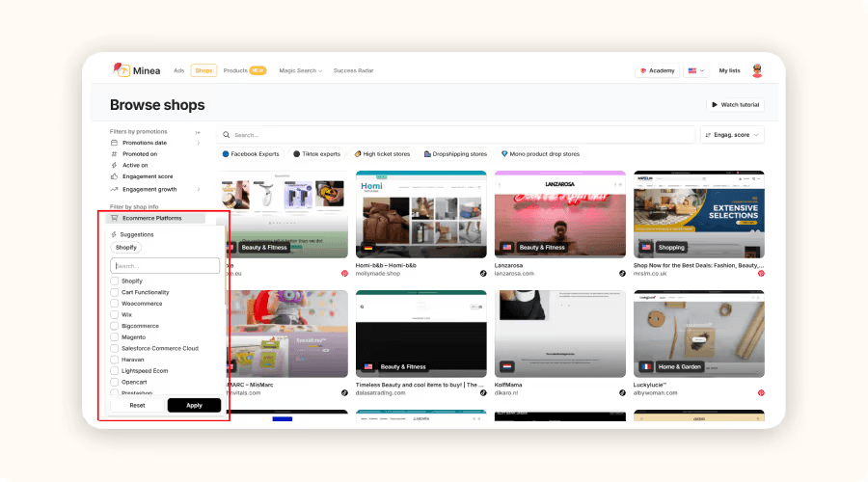868x482 pixels.
Task: Expand Engagement growth filter chevron
Action: point(198,189)
